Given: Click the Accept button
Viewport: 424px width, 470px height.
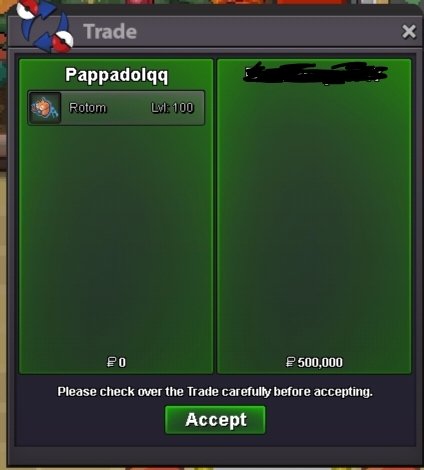Looking at the screenshot, I should 215,420.
